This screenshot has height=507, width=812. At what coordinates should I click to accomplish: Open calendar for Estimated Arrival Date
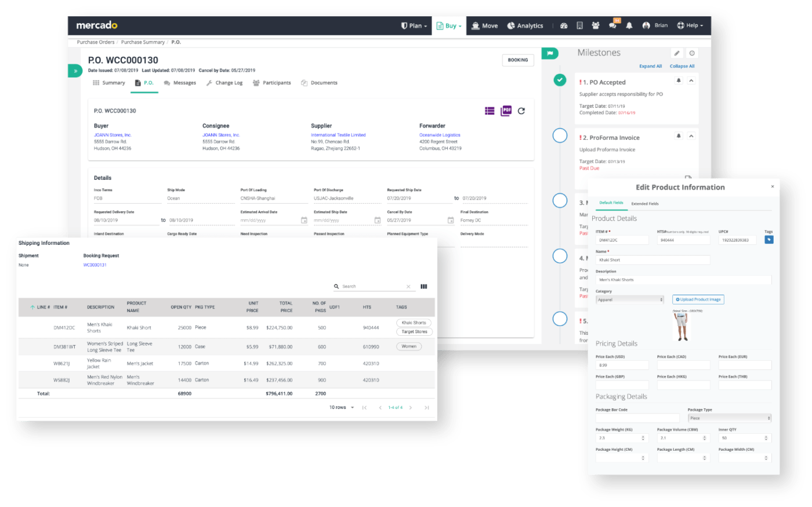(x=304, y=220)
